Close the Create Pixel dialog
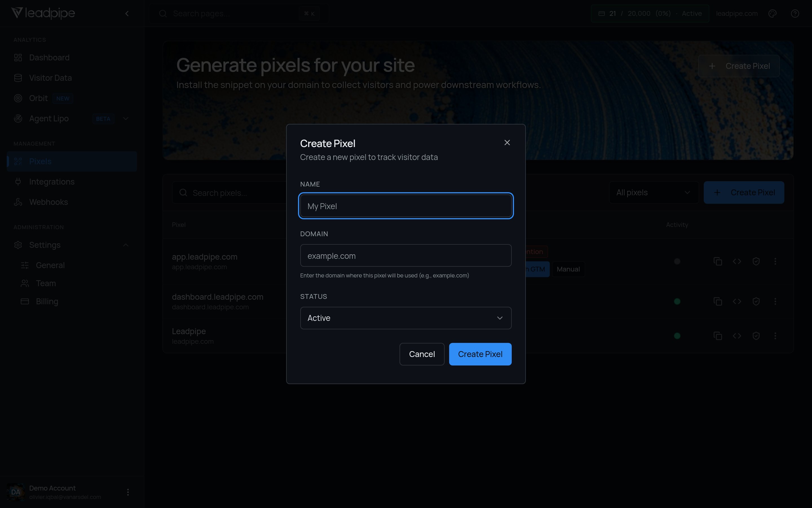 pyautogui.click(x=507, y=143)
